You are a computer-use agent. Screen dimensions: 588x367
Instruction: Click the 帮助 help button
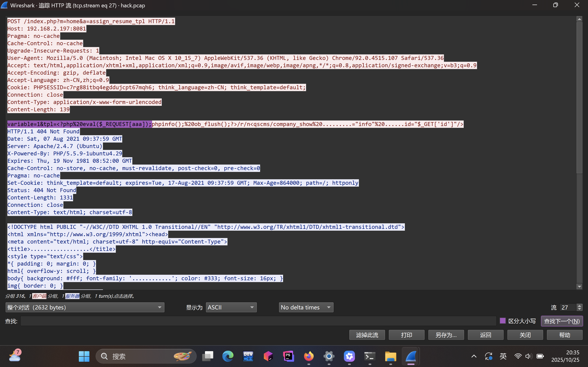tap(564, 335)
